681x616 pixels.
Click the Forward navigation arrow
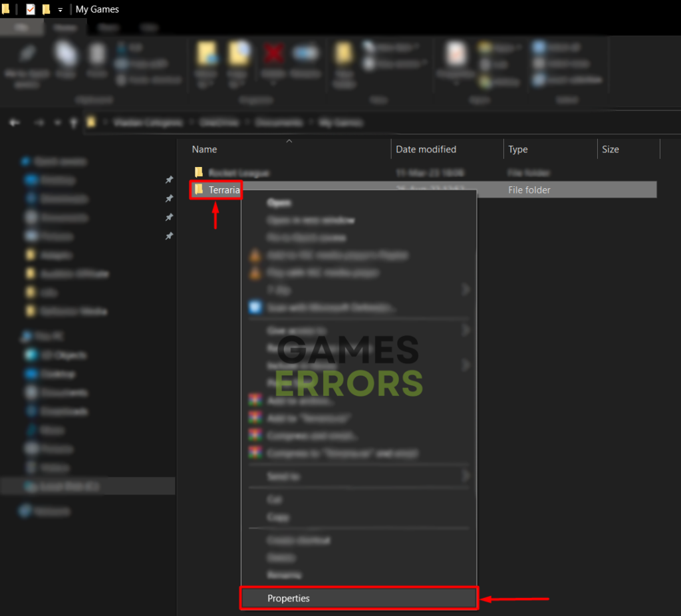click(37, 122)
